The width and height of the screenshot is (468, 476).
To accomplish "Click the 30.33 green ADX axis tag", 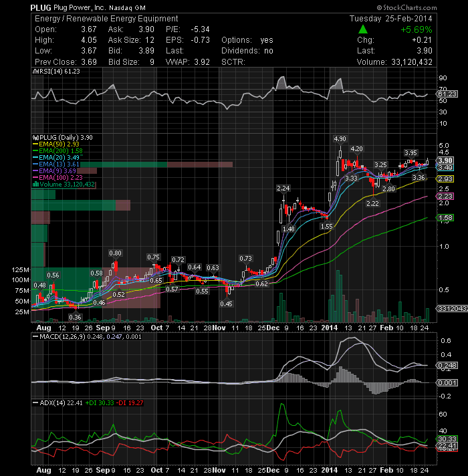I will (x=447, y=439).
